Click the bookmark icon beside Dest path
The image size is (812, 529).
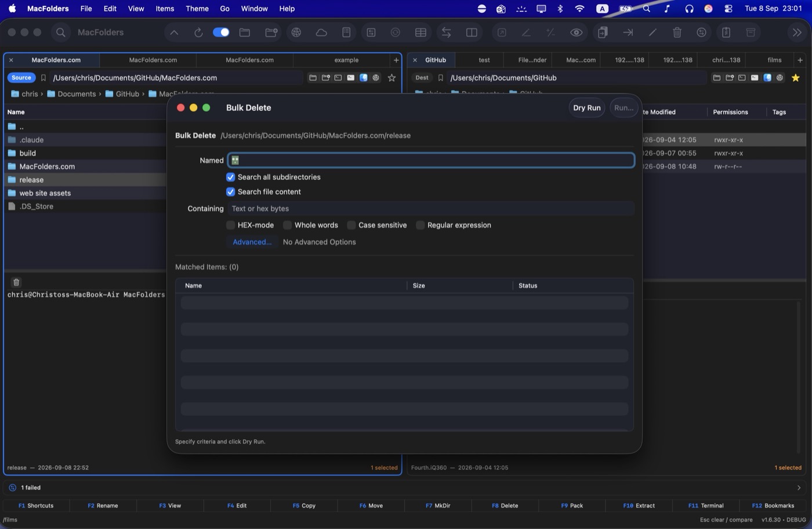click(441, 78)
